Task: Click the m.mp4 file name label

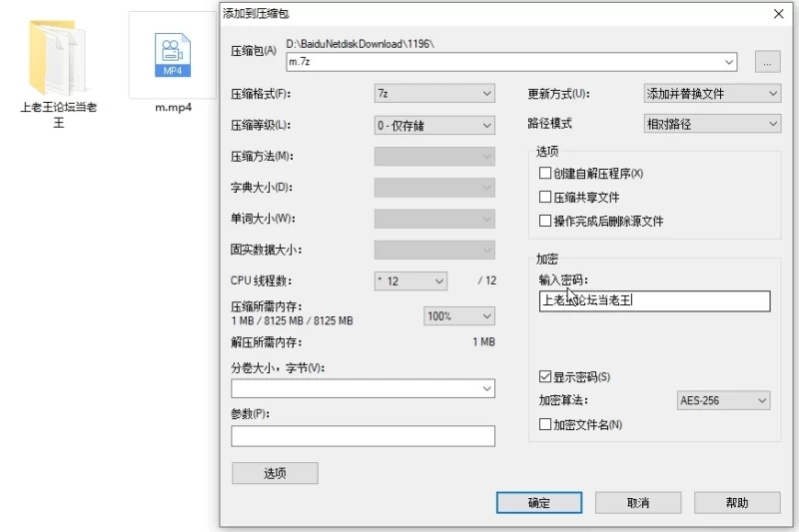Action: point(173,108)
